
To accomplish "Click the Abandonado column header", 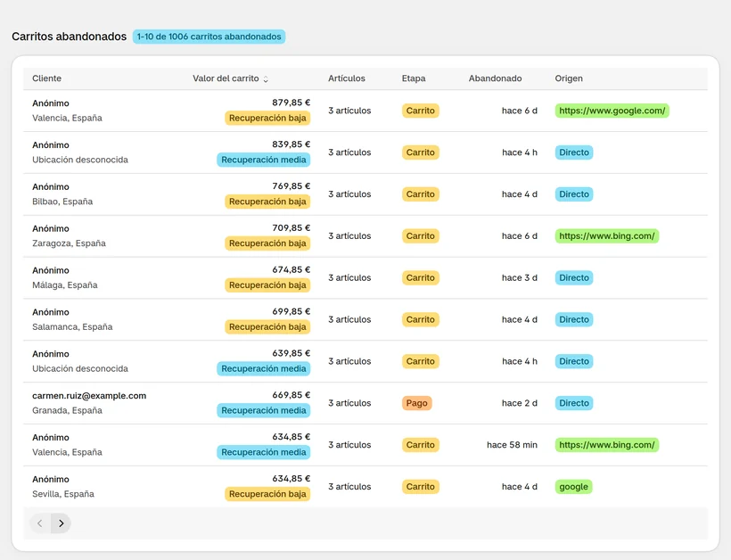I will tap(495, 78).
